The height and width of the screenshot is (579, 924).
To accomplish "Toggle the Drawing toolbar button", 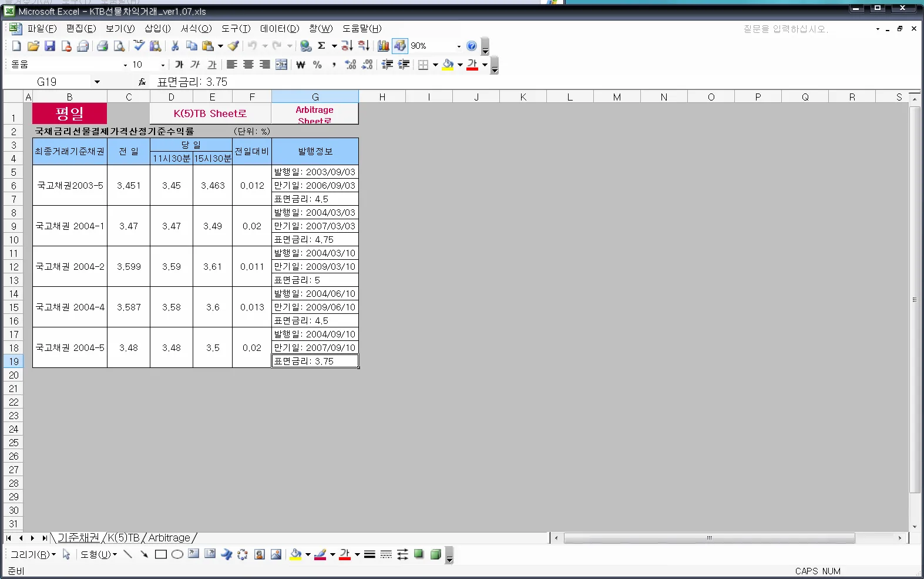I will [400, 46].
